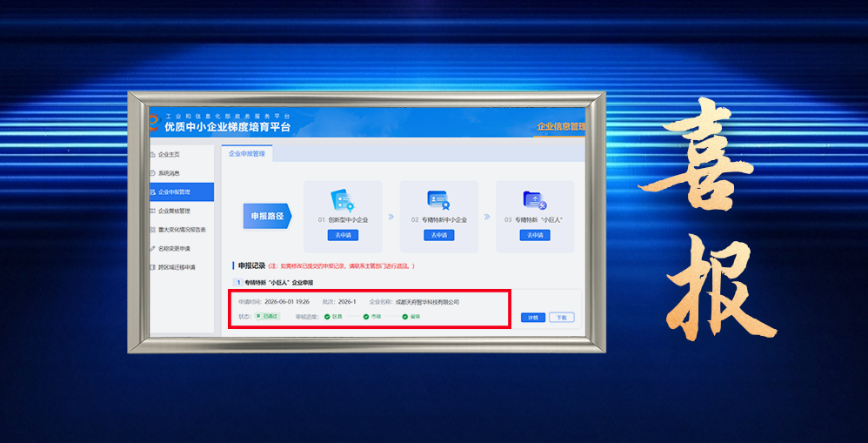This screenshot has width=868, height=443.
Task: Select 企业申报管理 in the sidebar
Action: coord(182,192)
